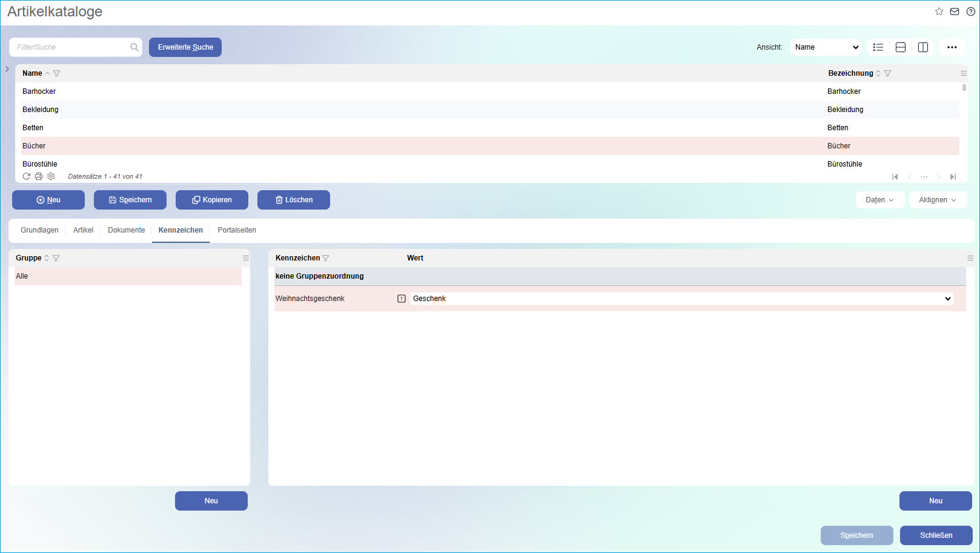Click the Wert column header
Viewport: 980px width, 553px height.
415,258
